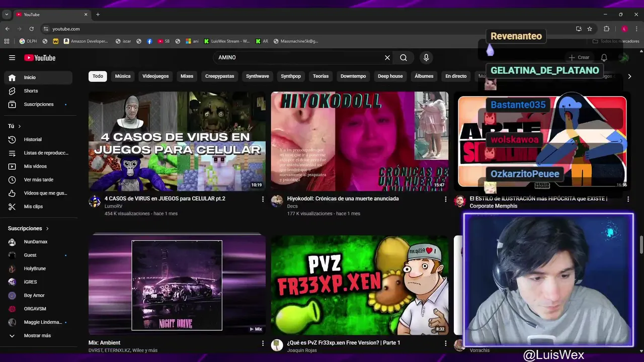Screen dimensions: 644x362
Task: Open options menu for PvZ Fr33xp.xen video
Action: 445,343
